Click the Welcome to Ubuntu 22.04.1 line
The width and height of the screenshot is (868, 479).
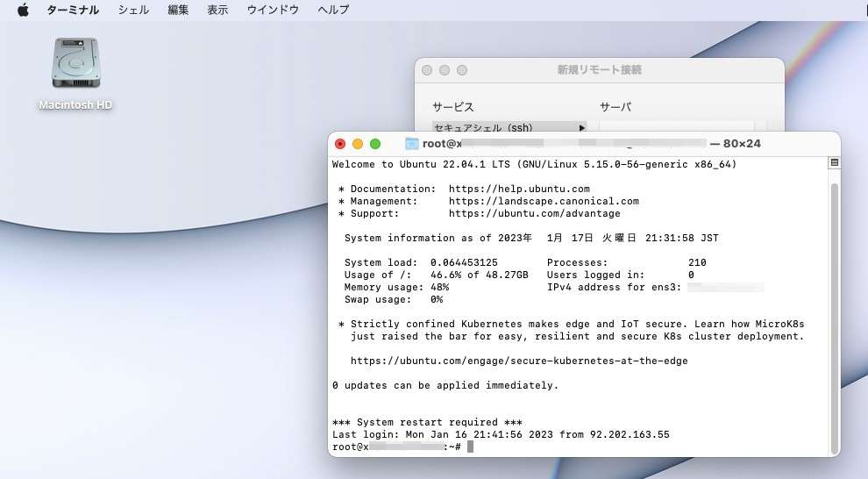pyautogui.click(x=534, y=164)
